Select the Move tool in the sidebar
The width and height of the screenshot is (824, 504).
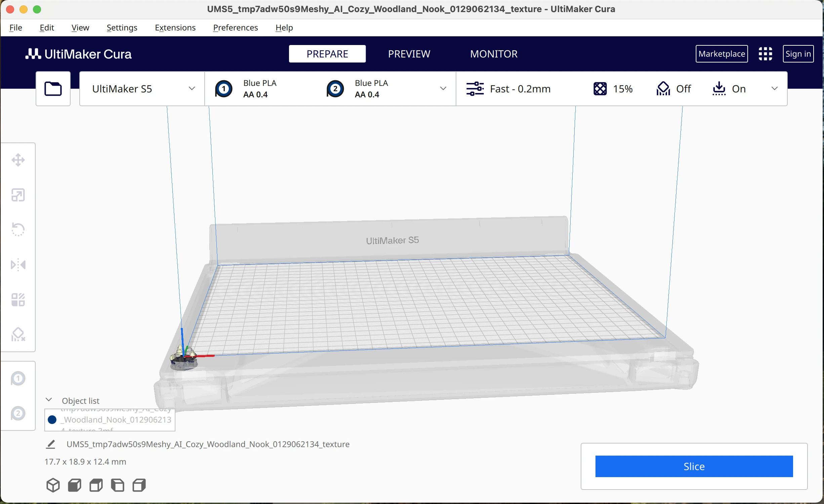(x=18, y=160)
